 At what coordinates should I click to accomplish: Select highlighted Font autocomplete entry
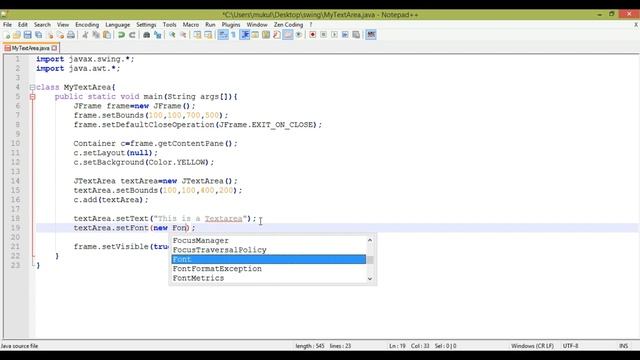coord(268,259)
